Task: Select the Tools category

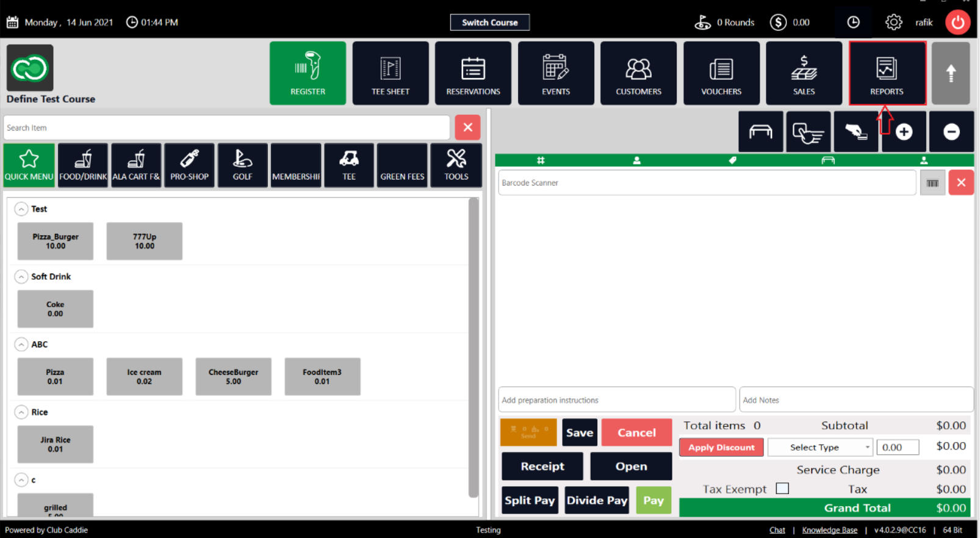Action: 456,165
